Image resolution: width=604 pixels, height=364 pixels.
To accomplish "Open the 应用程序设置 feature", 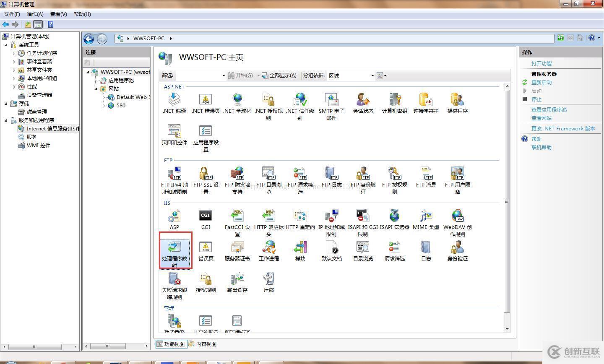I will click(206, 138).
